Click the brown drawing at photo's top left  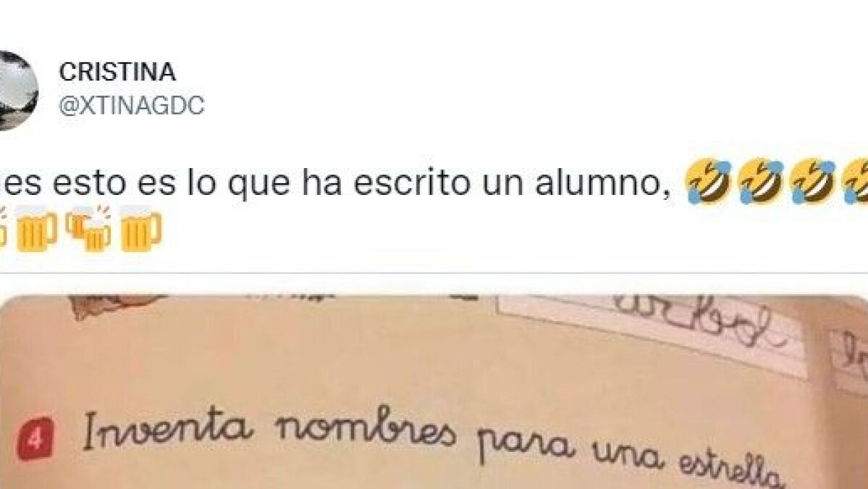click(117, 306)
